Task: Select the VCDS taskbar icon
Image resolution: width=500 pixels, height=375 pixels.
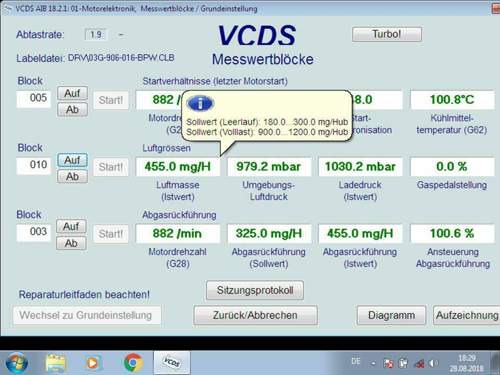Action: (172, 362)
